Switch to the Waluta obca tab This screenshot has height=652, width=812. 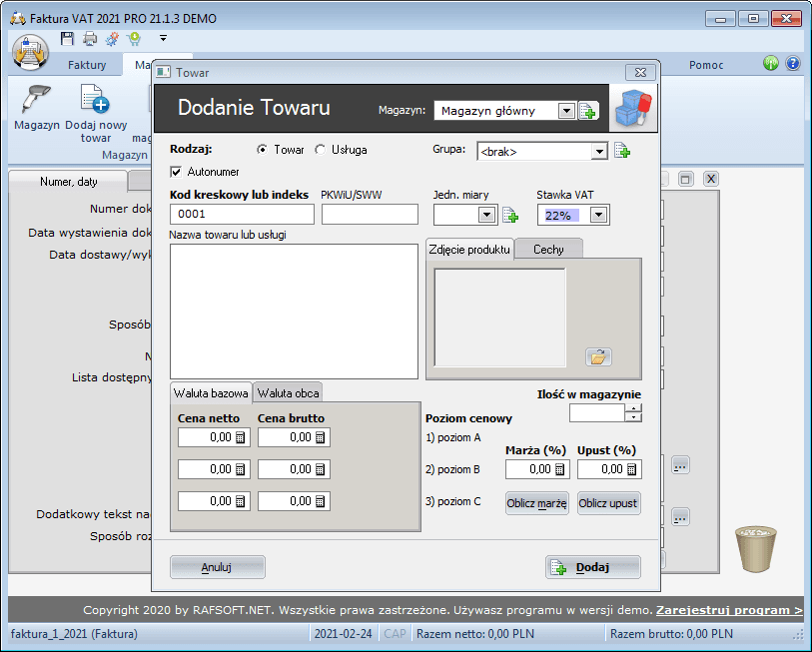[x=288, y=392]
